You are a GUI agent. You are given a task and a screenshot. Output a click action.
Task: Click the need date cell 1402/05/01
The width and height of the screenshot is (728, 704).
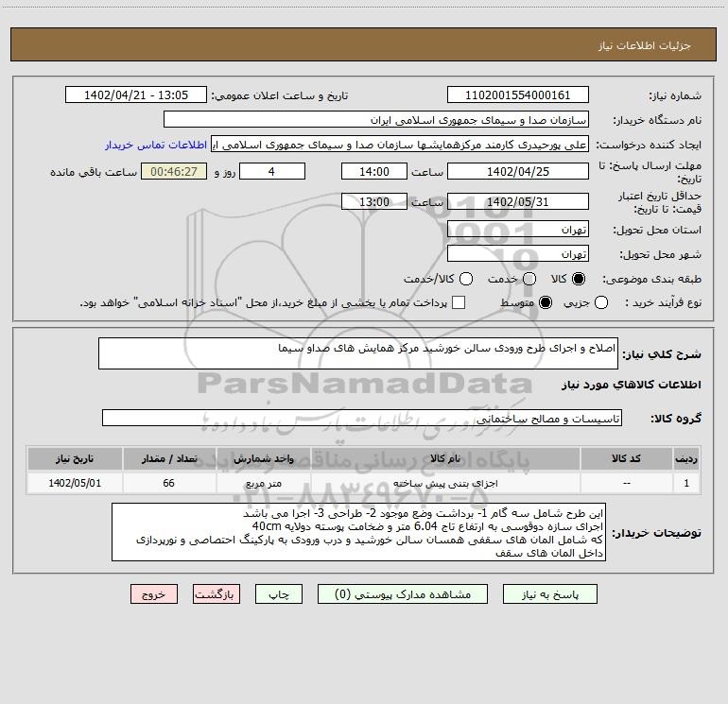point(75,483)
